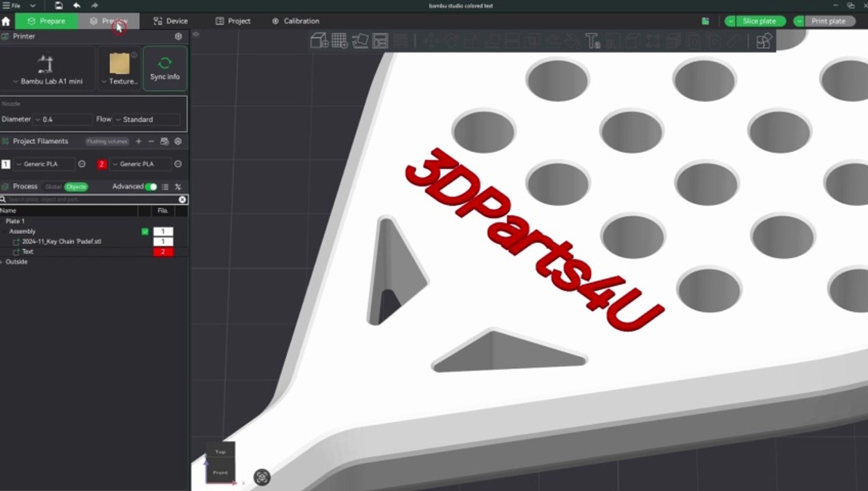Change the Assembly filament number box
The image size is (868, 491).
(x=163, y=232)
